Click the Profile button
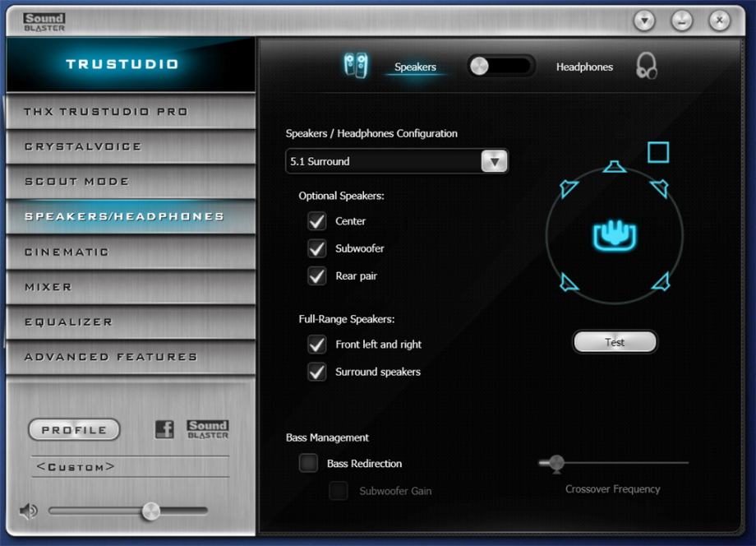This screenshot has width=756, height=546. point(73,428)
